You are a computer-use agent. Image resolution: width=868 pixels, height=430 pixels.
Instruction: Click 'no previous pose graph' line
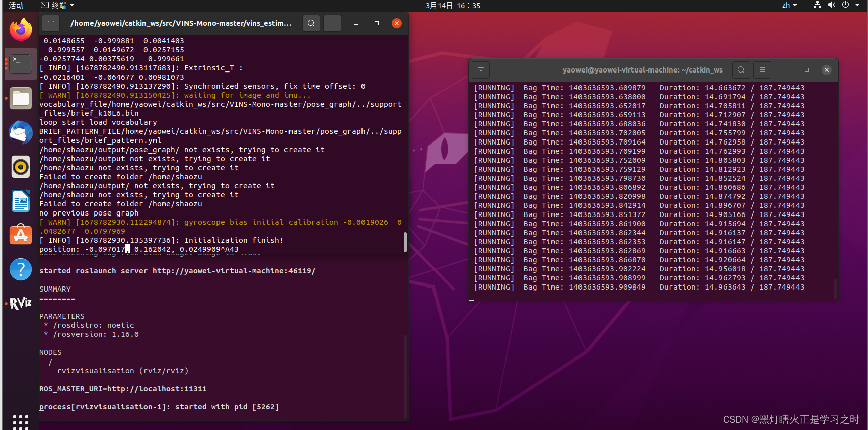[89, 213]
